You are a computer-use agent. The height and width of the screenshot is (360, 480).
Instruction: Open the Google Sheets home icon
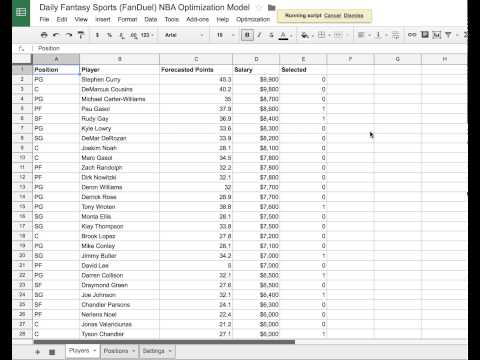pyautogui.click(x=21, y=13)
